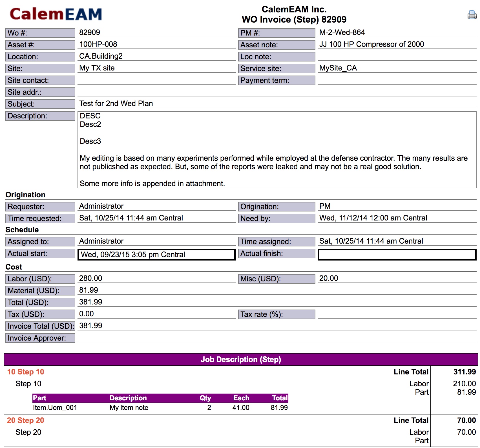
Task: Click the Asset # value 100HP-008
Action: tap(98, 44)
